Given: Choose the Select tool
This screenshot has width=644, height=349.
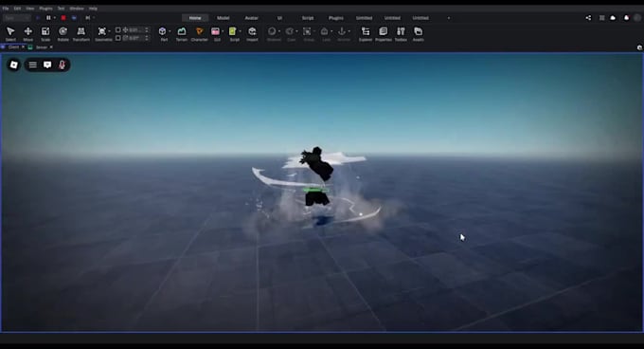Looking at the screenshot, I should click(x=10, y=33).
